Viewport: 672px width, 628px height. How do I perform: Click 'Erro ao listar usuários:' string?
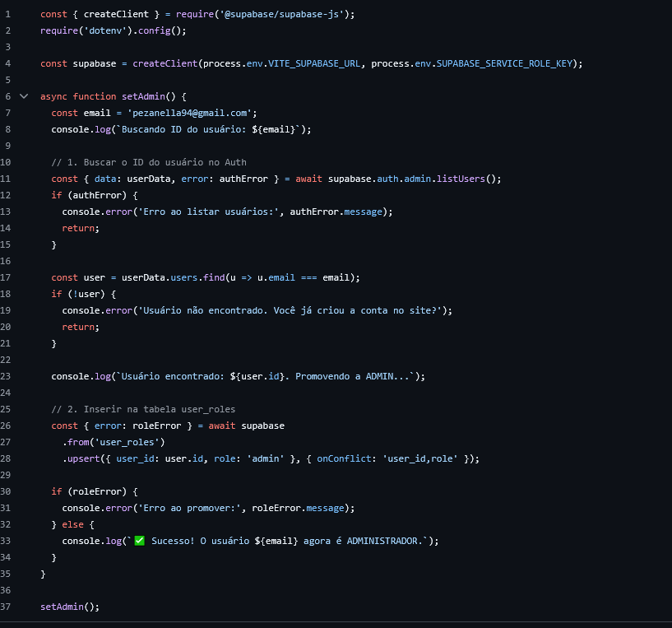pyautogui.click(x=208, y=212)
